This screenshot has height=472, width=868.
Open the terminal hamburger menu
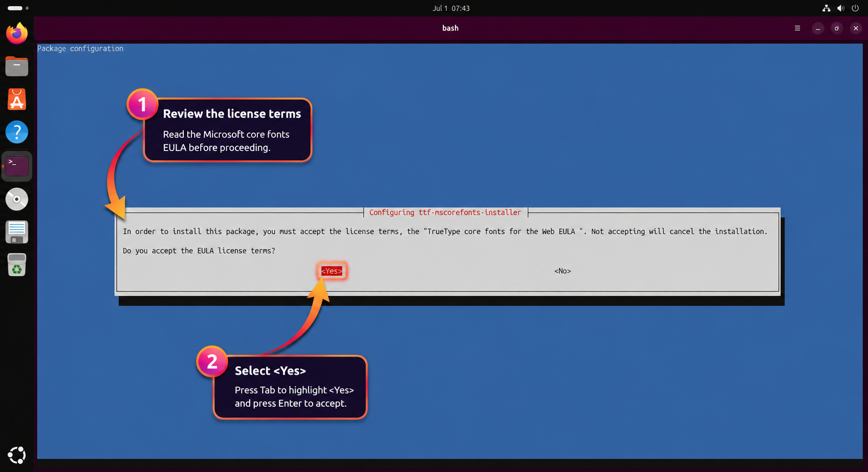pos(797,29)
